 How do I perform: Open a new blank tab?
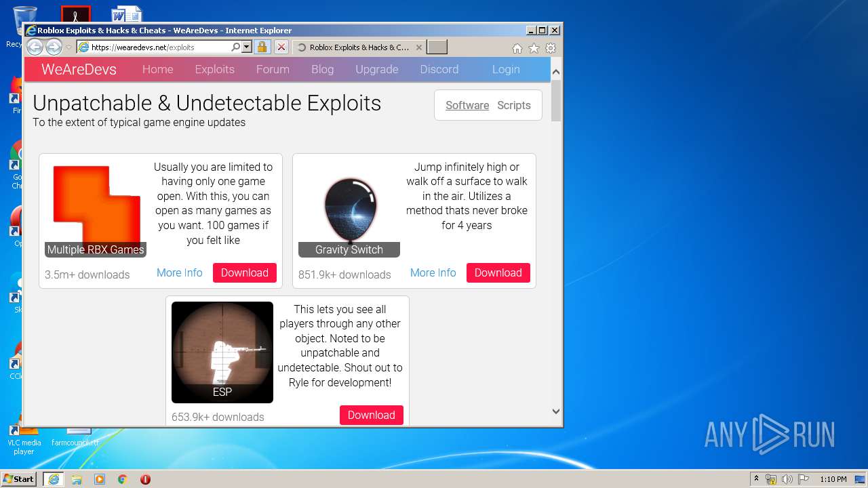coord(437,47)
